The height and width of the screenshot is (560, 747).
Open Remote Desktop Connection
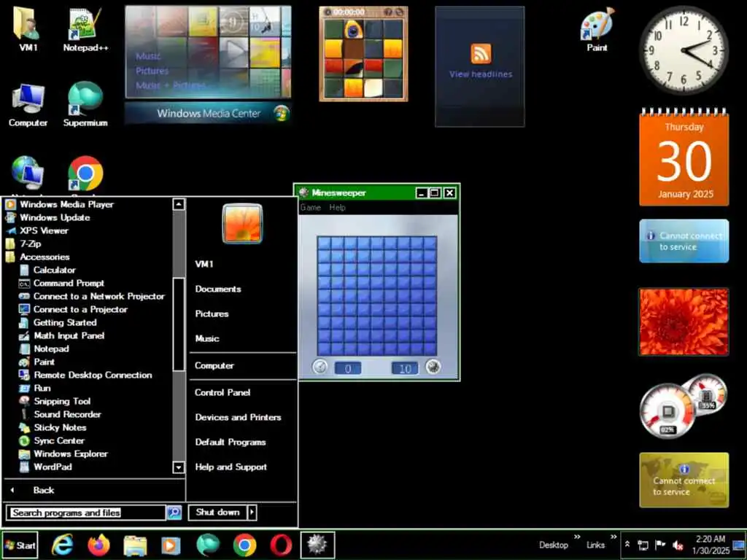(85, 376)
